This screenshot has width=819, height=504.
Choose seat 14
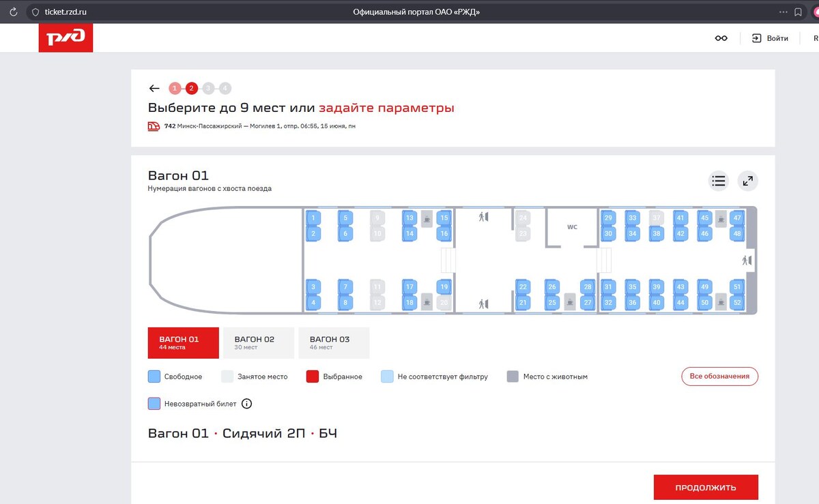click(x=409, y=233)
